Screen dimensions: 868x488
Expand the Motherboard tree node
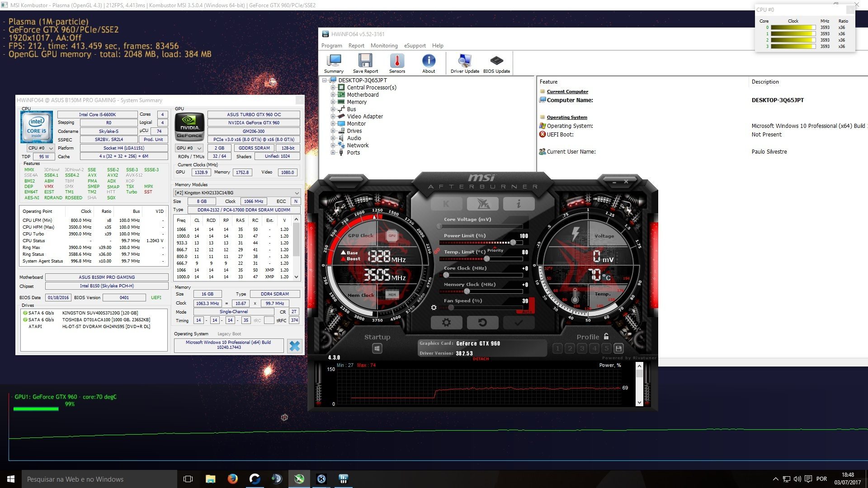tap(333, 95)
